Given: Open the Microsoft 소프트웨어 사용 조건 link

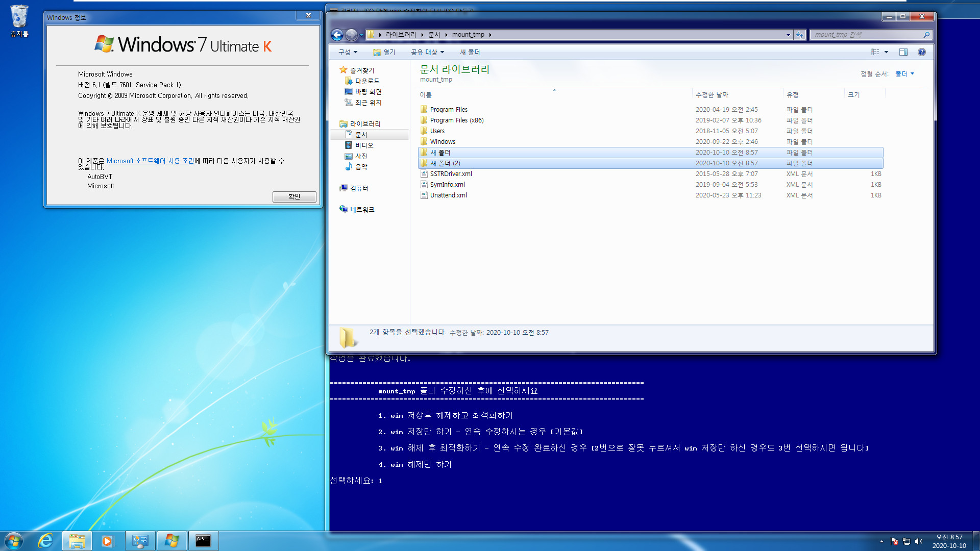Looking at the screenshot, I should (x=150, y=161).
